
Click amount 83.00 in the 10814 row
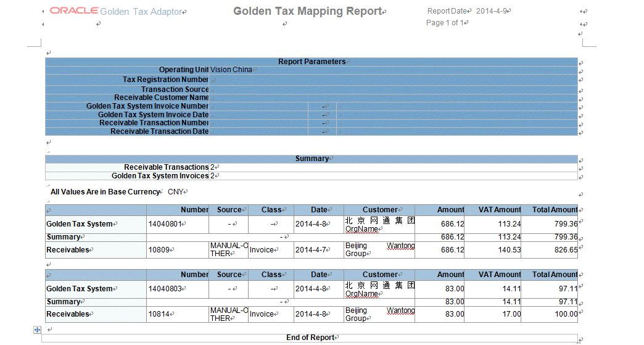(x=455, y=314)
